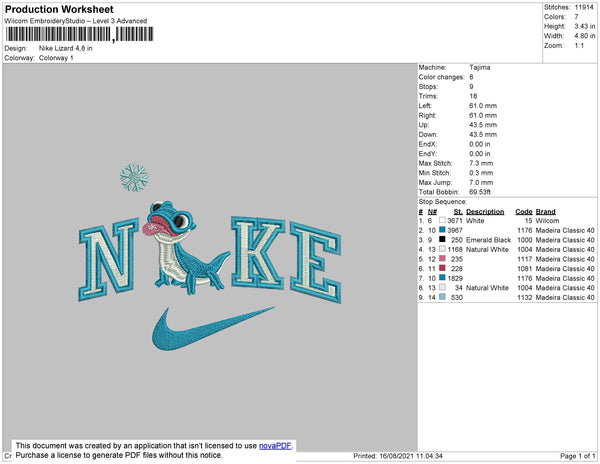Screen dimensions: 600x464
Task: Click the teal swoosh below NIKE letters
Action: pyautogui.click(x=213, y=328)
